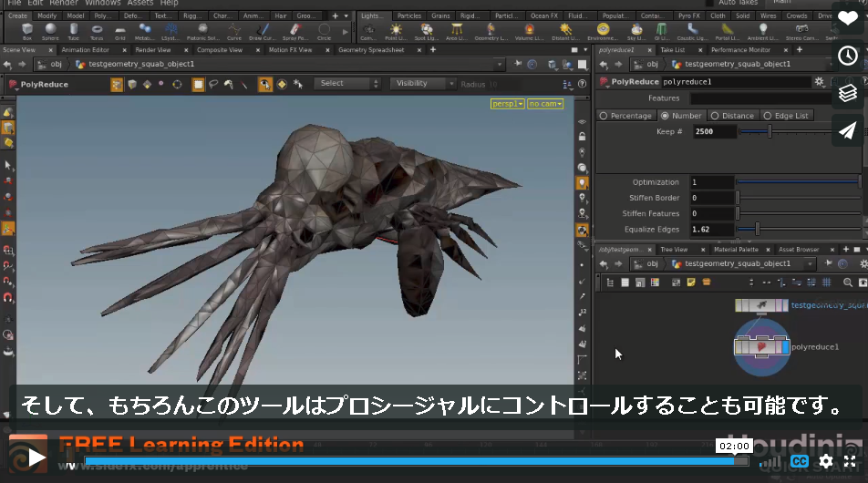The image size is (868, 483).
Task: Select the Torus shelf tool
Action: click(x=97, y=31)
